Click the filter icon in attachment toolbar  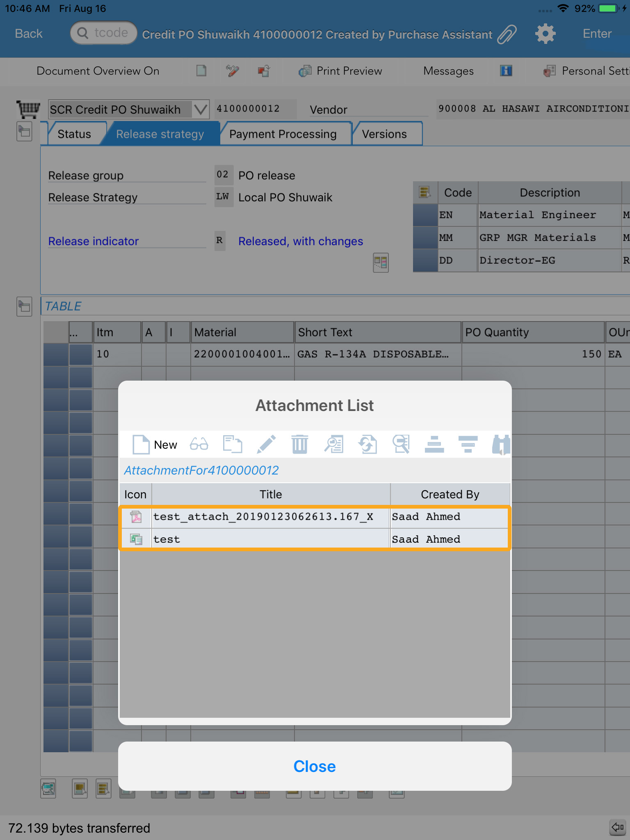(x=468, y=444)
